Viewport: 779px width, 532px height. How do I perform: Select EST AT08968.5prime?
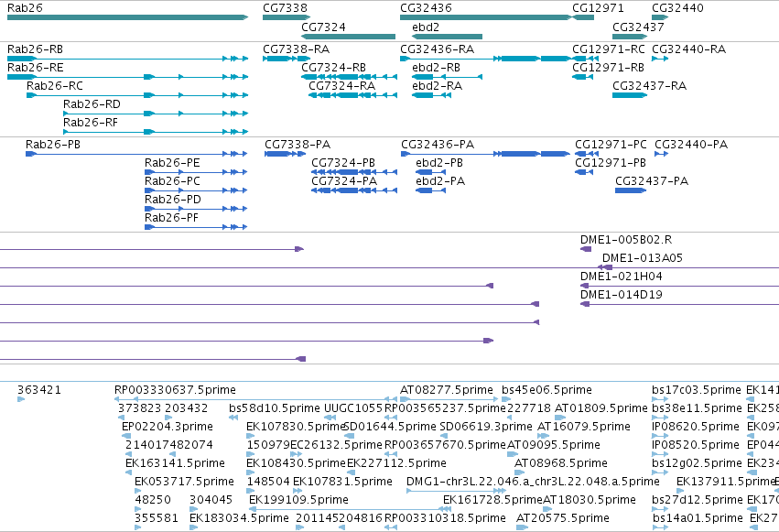point(521,472)
